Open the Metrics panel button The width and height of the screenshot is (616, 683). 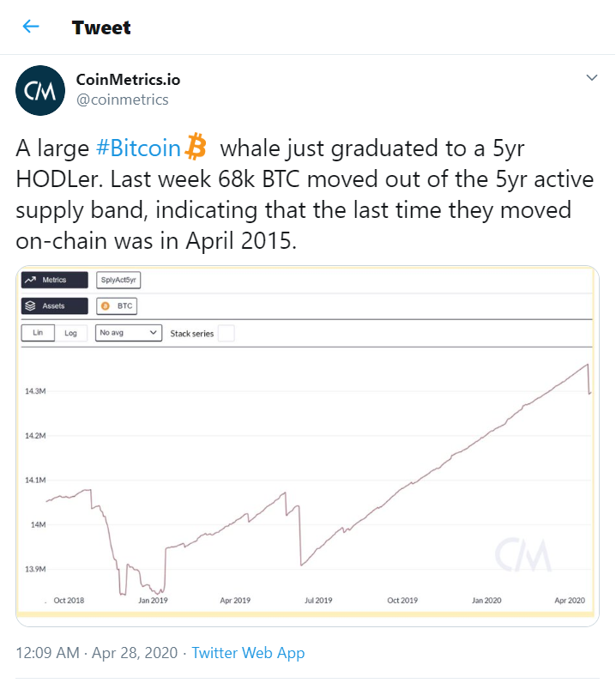tap(54, 280)
